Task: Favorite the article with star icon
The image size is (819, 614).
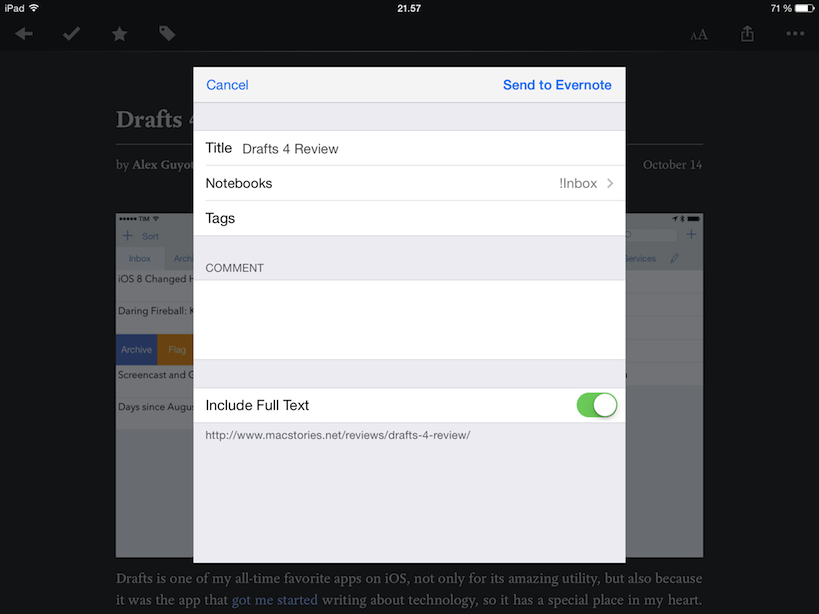Action: pos(120,34)
